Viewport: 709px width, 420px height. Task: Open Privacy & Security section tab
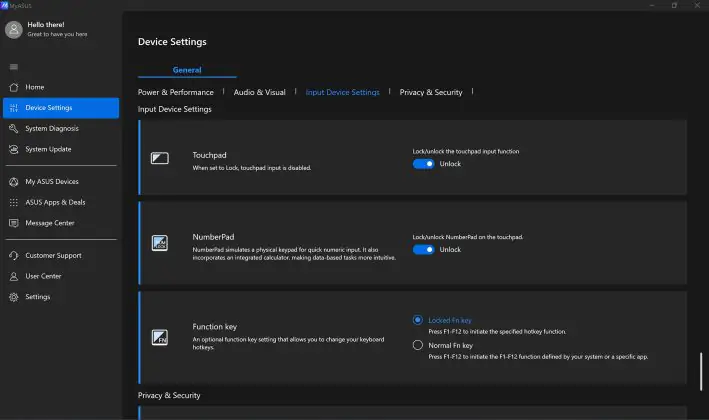coord(431,92)
